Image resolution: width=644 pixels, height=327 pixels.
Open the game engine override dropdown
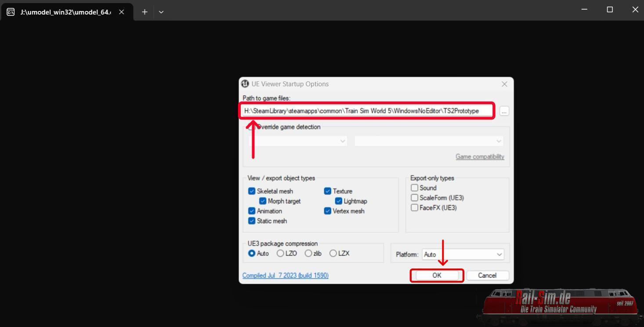coord(298,141)
